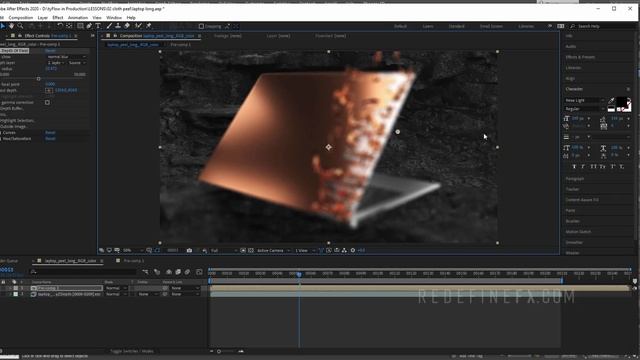Screen dimensions: 640x360
Task: Open the Layer menu
Action: coord(42,18)
